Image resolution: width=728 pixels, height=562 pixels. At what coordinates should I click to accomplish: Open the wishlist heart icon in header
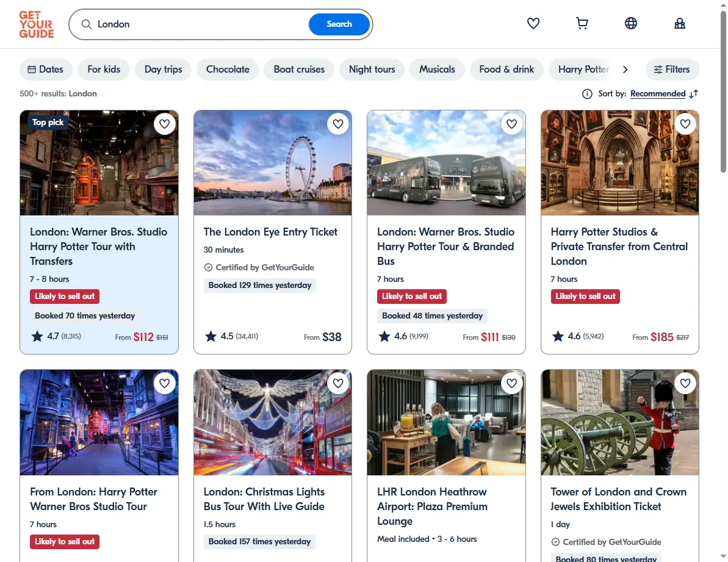(533, 23)
